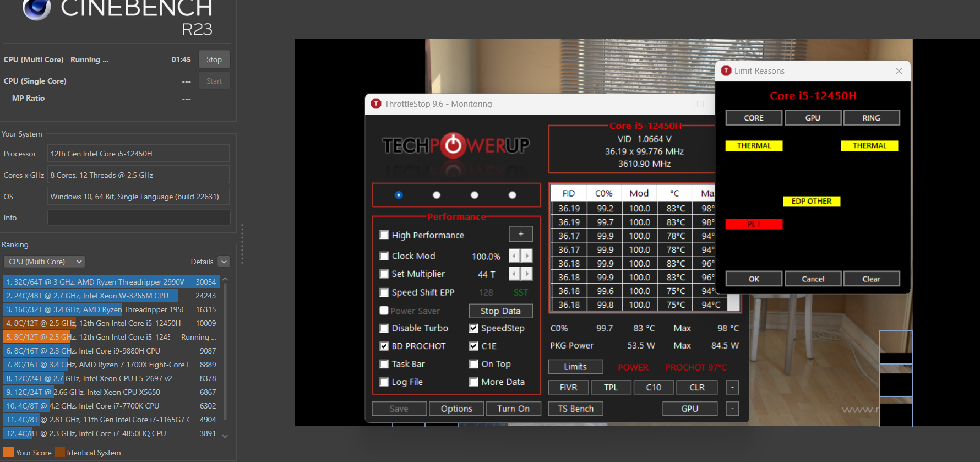Click Cancel in Limit Reasons
Image resolution: width=980 pixels, height=462 pixels.
tap(813, 279)
